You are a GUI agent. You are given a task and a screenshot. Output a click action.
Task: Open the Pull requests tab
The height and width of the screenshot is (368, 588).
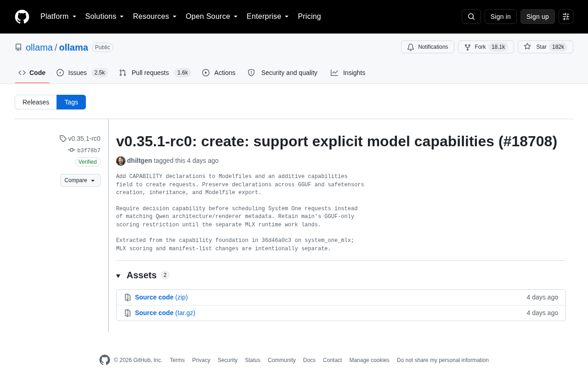155,73
